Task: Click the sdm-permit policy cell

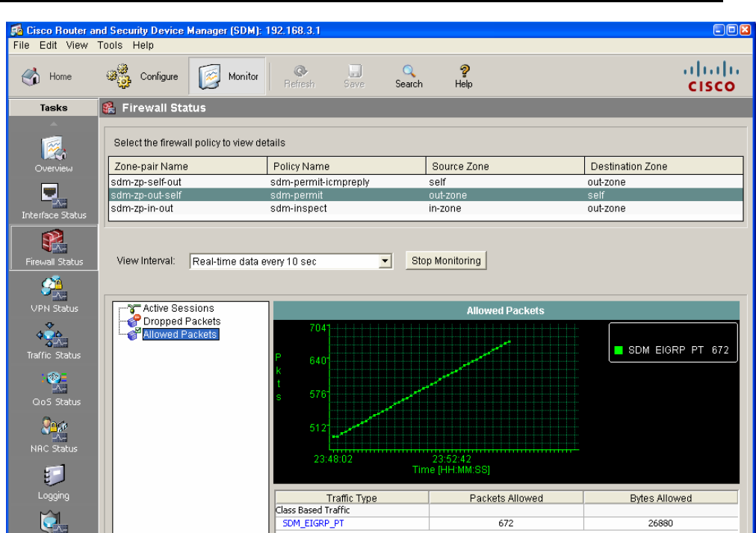Action: (x=297, y=195)
